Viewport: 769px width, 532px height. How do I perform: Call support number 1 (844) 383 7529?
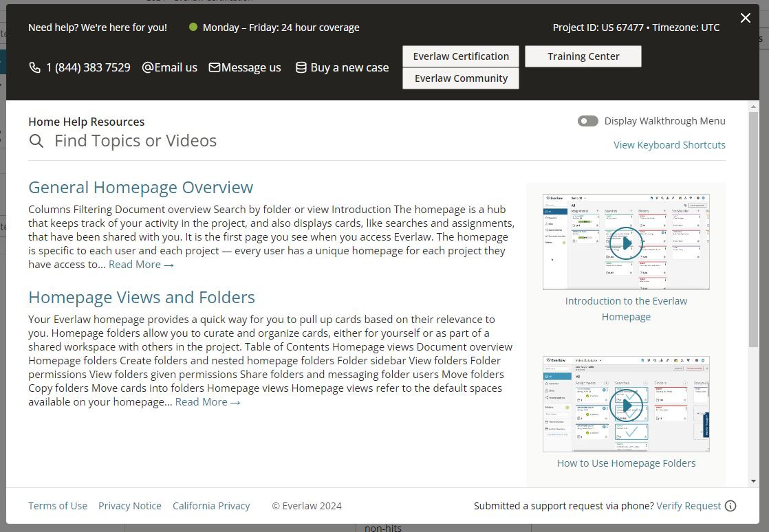click(x=88, y=67)
